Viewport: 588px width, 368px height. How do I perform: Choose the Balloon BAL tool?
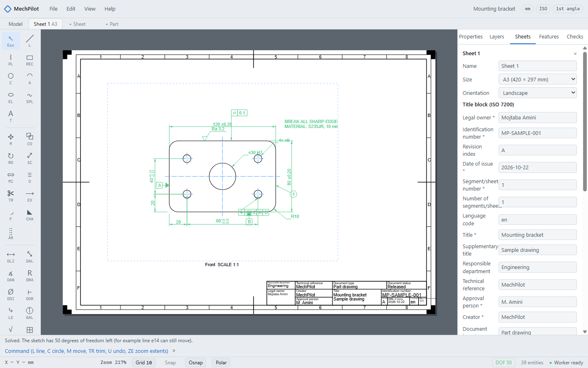pos(30,314)
